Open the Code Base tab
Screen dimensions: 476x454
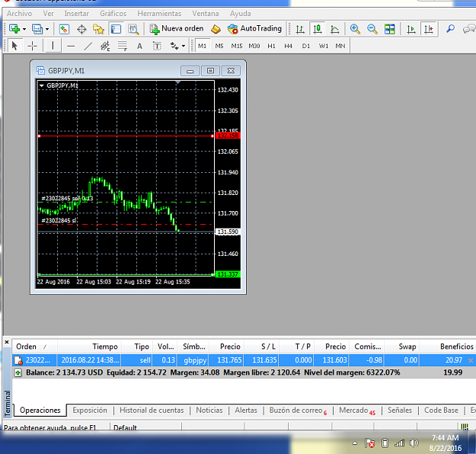click(441, 411)
